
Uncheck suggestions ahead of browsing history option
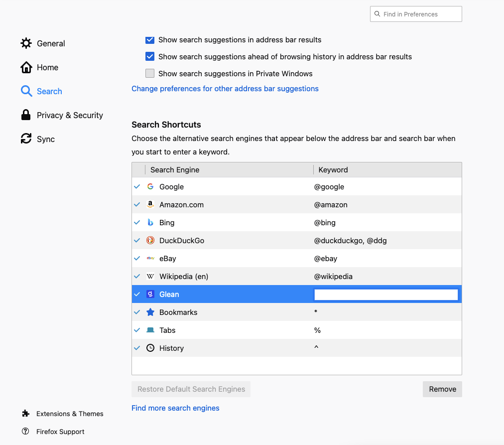(x=150, y=56)
